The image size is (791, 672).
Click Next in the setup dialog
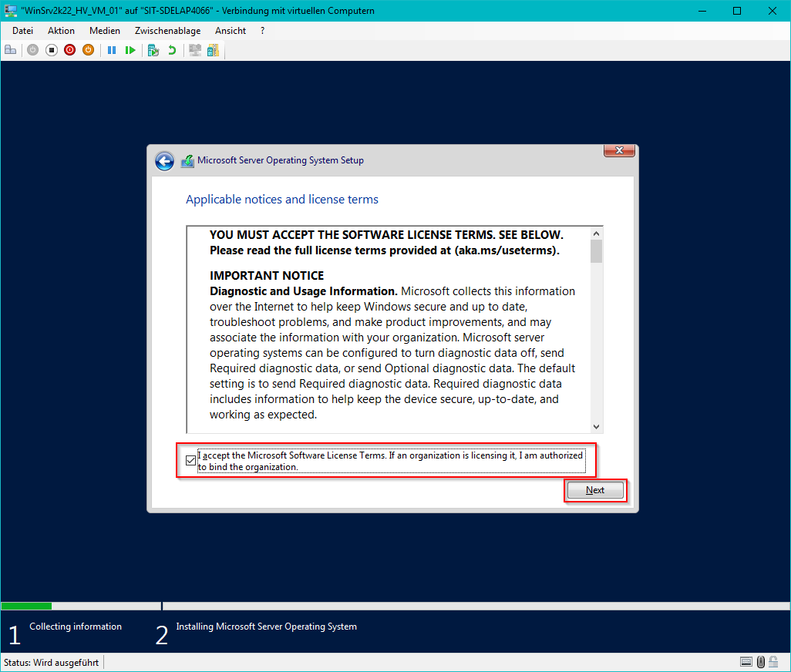(x=594, y=490)
